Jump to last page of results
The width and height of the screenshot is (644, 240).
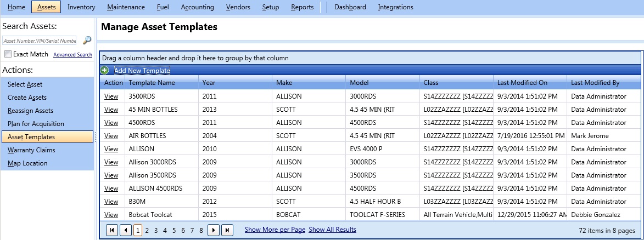point(227,230)
